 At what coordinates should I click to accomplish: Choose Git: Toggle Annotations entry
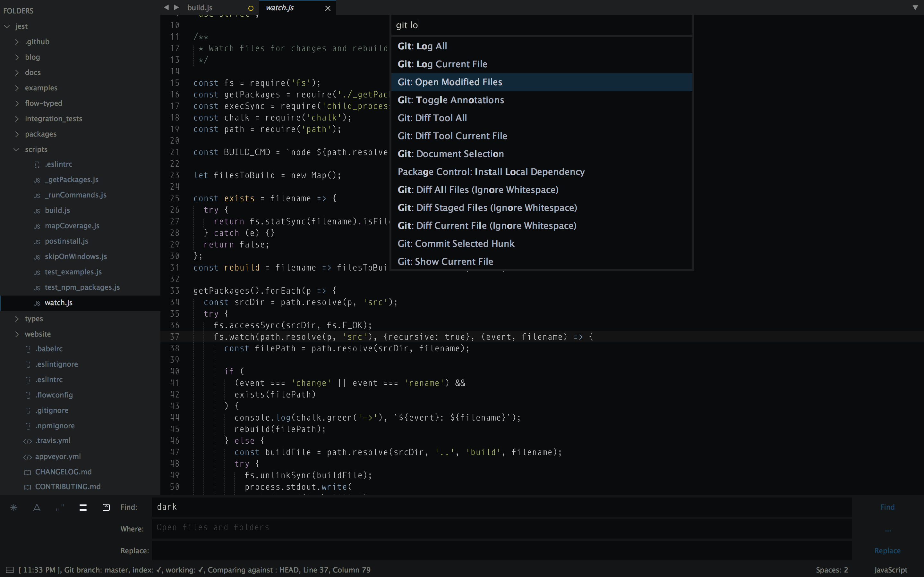(450, 100)
